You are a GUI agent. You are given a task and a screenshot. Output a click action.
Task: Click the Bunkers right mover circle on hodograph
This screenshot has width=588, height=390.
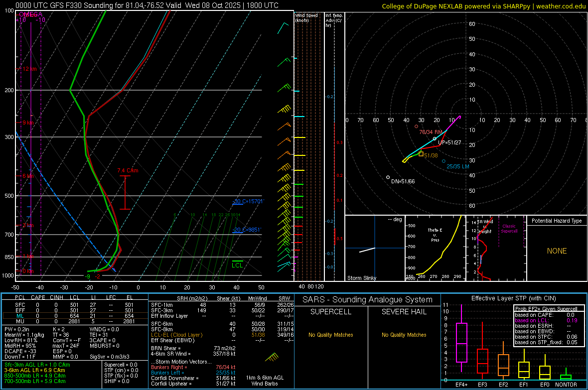point(416,127)
